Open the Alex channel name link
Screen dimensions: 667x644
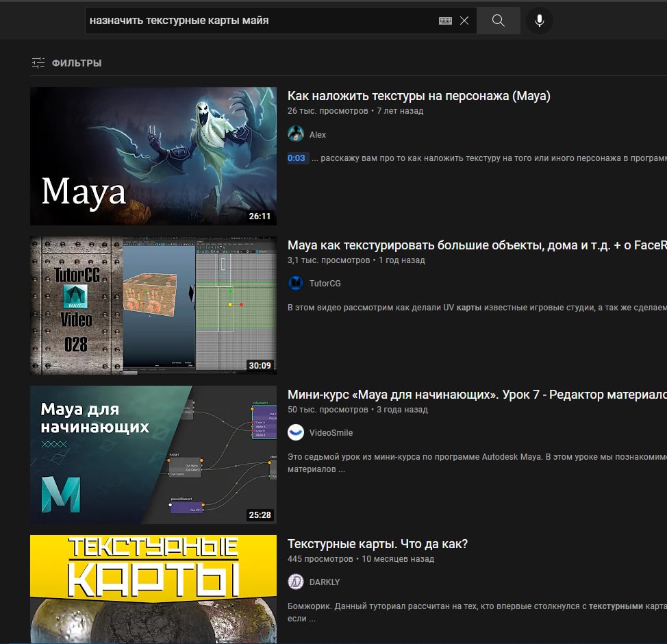pos(317,135)
